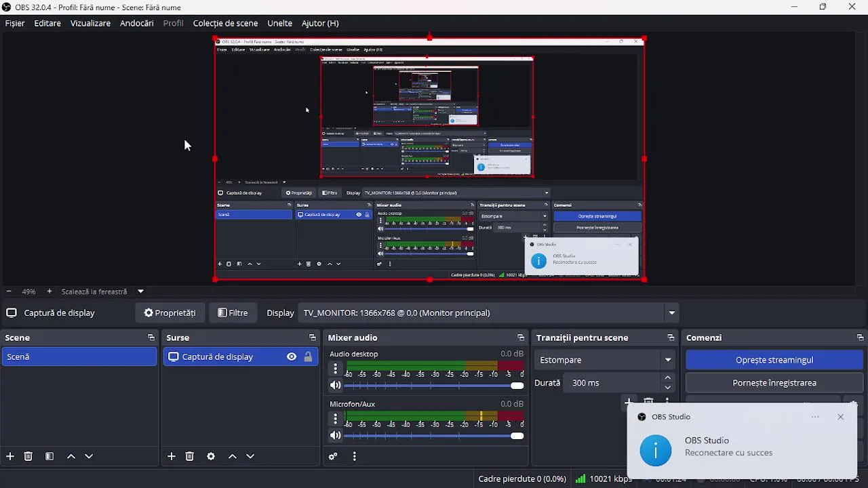Open scene filters icon in Scene panel
Image resolution: width=868 pixels, height=488 pixels.
pos(50,456)
